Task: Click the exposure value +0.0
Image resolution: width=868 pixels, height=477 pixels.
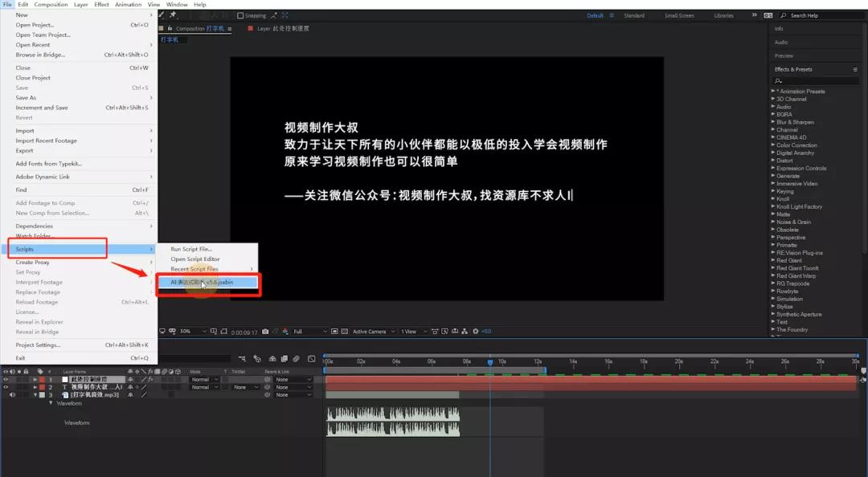Action: [486, 332]
